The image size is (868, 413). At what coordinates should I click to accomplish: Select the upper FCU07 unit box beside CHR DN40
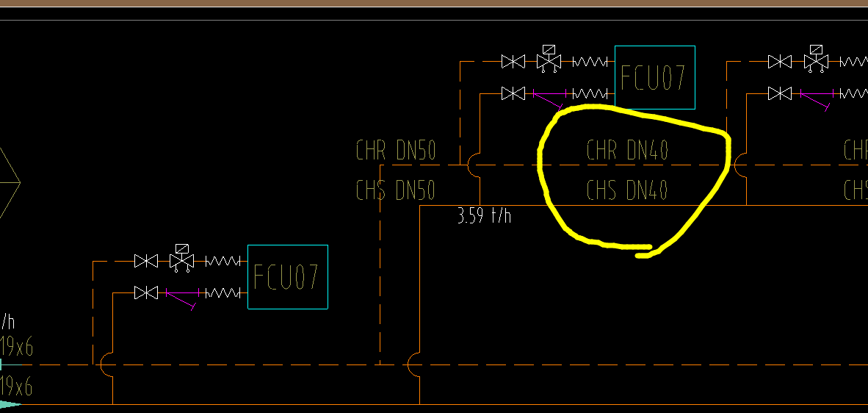[x=655, y=77]
